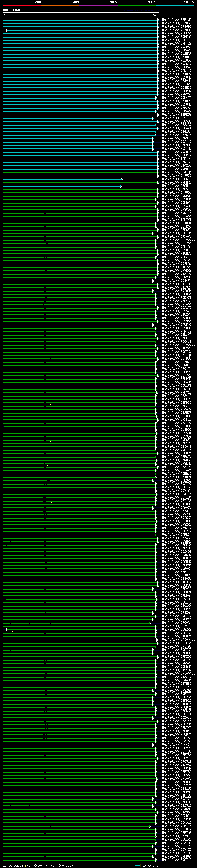The height and width of the screenshot is (868, 197).
Task: Open hit UniRef100_O23237
Action: coord(177,125)
